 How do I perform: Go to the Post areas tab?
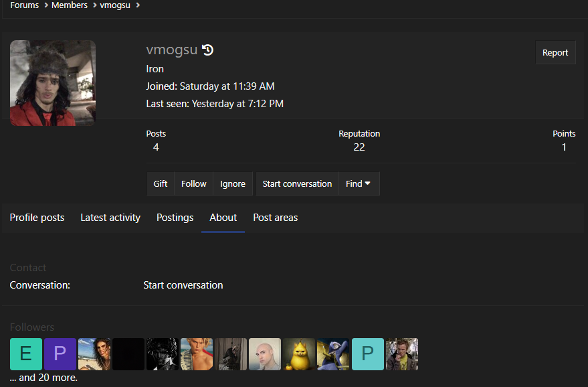coord(275,218)
